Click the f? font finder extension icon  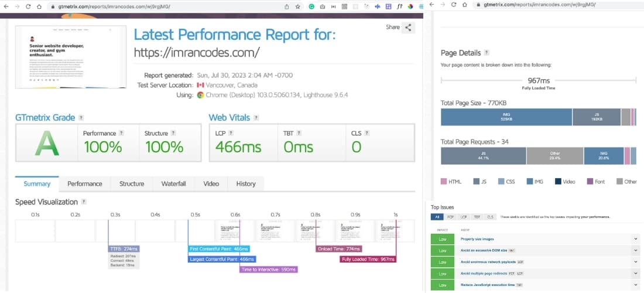[399, 6]
